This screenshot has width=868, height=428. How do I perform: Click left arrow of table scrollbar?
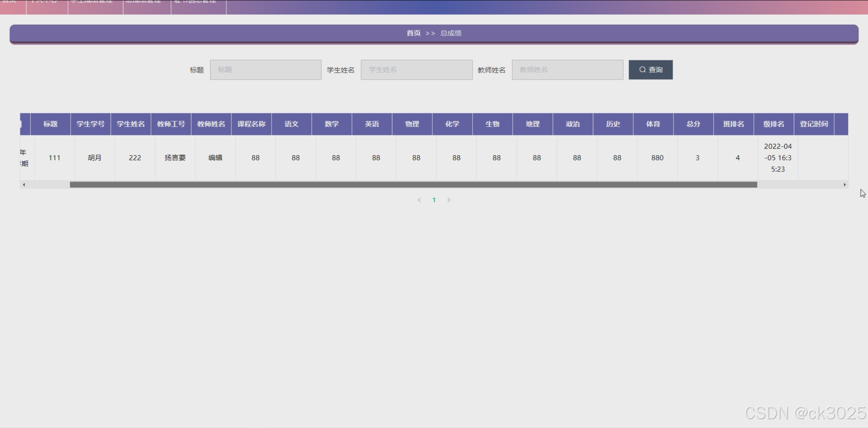tap(24, 185)
